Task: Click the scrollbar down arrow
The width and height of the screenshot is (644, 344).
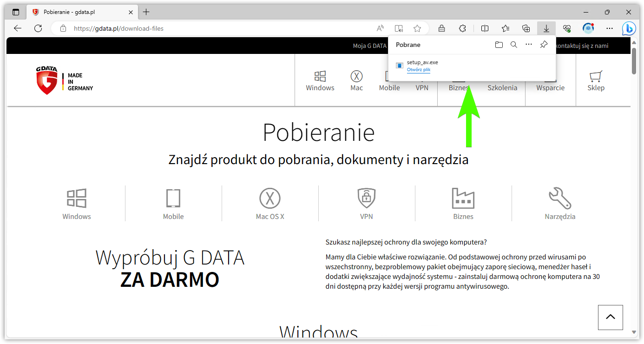Action: (x=634, y=332)
